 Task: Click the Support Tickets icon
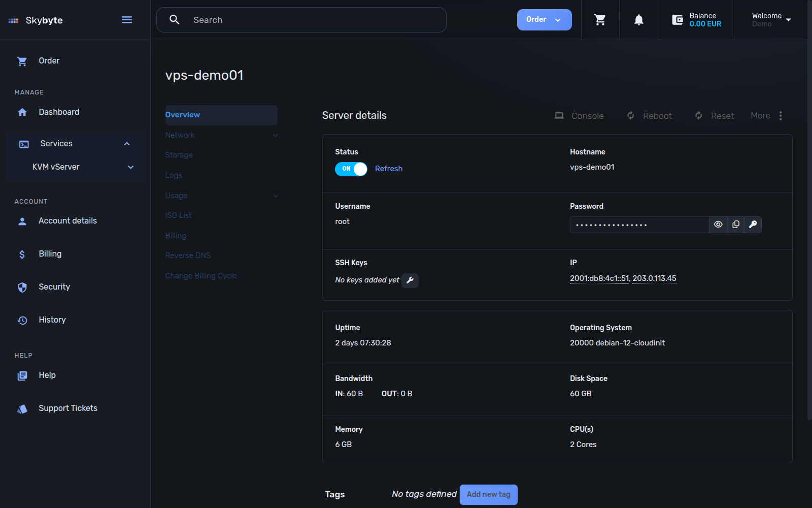22,408
